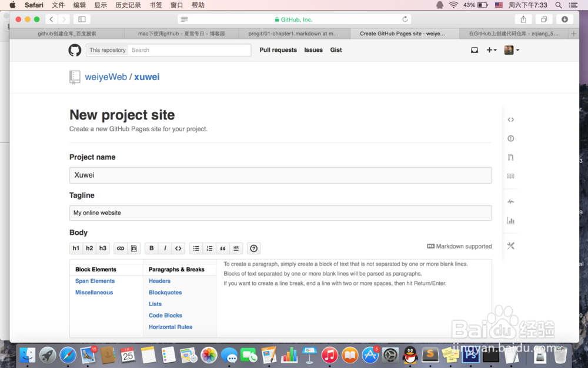Insert code with the angle-brackets button
The image size is (588, 368).
pos(179,248)
